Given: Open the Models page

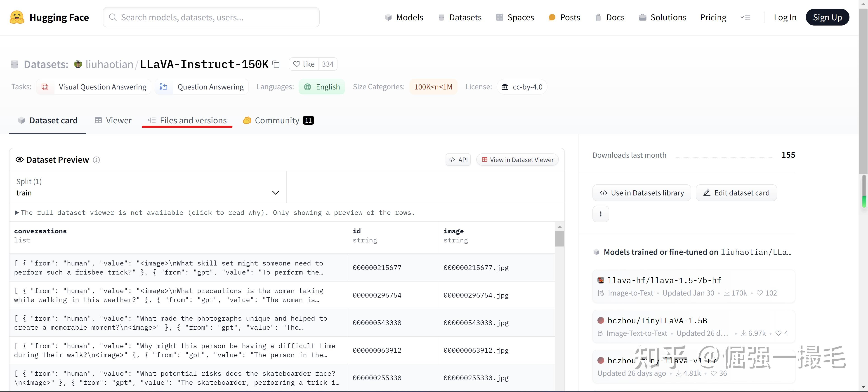Looking at the screenshot, I should [x=404, y=17].
